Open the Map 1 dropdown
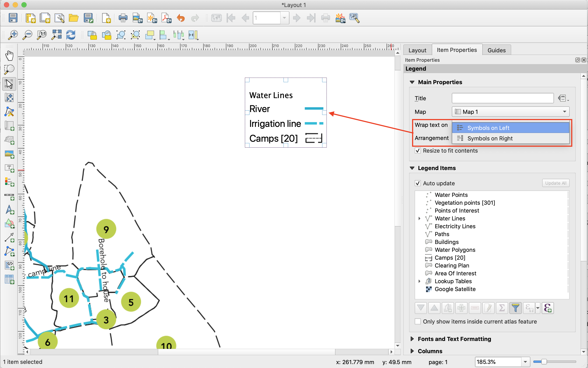This screenshot has width=588, height=368. [x=510, y=112]
